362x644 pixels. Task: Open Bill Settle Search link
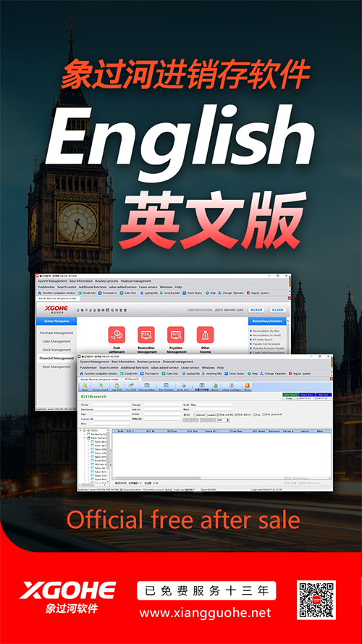262,340
